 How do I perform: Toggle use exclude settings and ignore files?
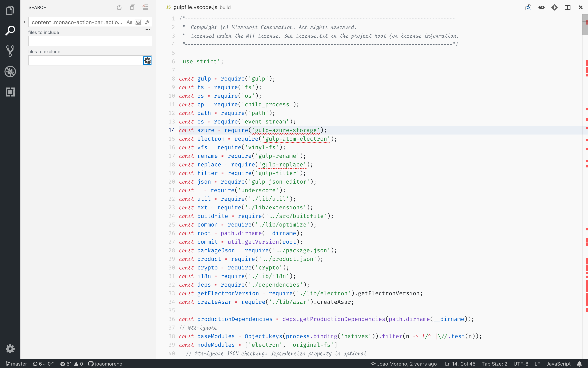coord(147,60)
